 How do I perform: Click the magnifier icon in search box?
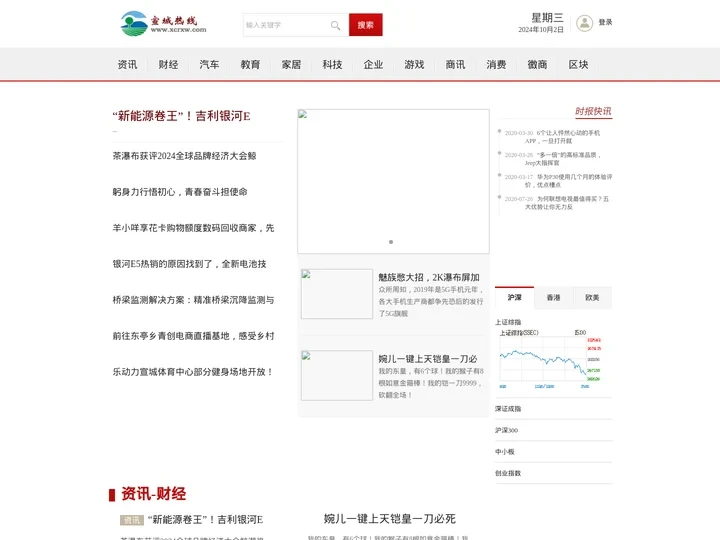(x=336, y=25)
